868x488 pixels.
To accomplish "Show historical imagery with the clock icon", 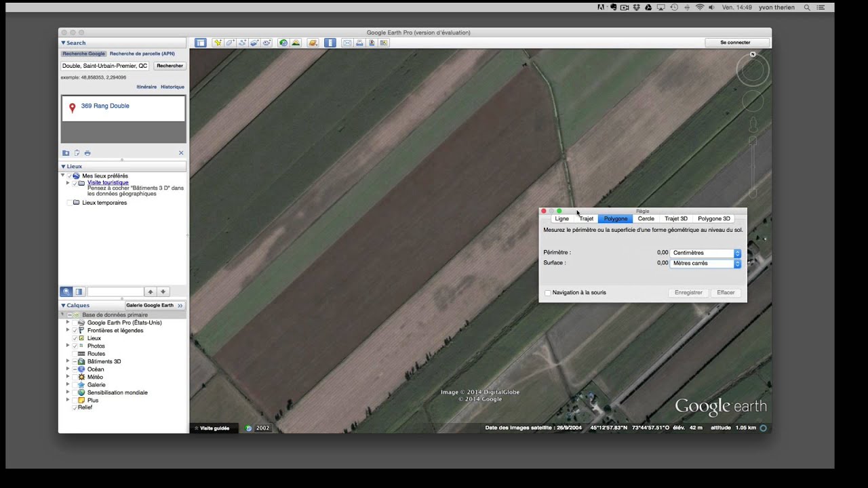I will (283, 43).
